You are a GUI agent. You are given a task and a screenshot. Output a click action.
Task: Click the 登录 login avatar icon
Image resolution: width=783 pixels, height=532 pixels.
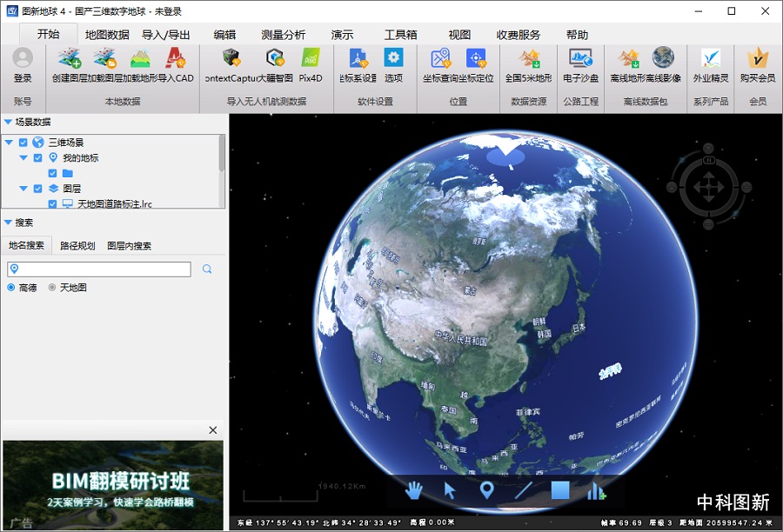[x=23, y=58]
